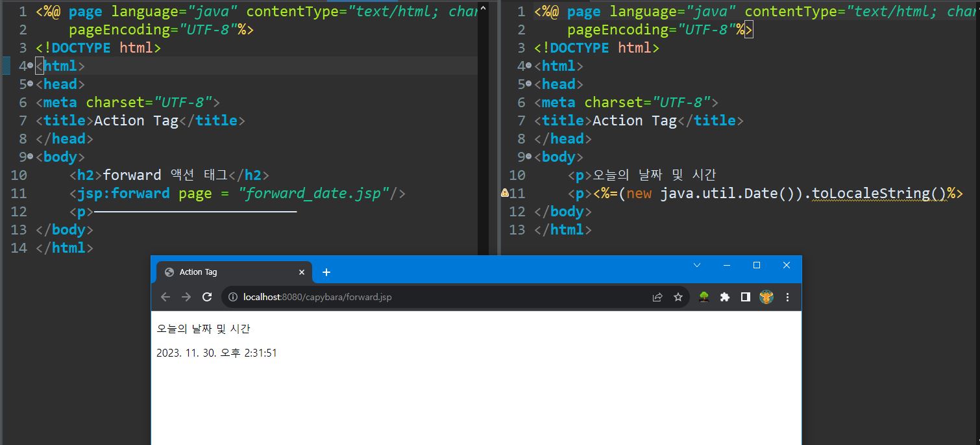Viewport: 980px width, 445px height.
Task: Click pageEncoding on line 2 of left editor
Action: (x=119, y=29)
